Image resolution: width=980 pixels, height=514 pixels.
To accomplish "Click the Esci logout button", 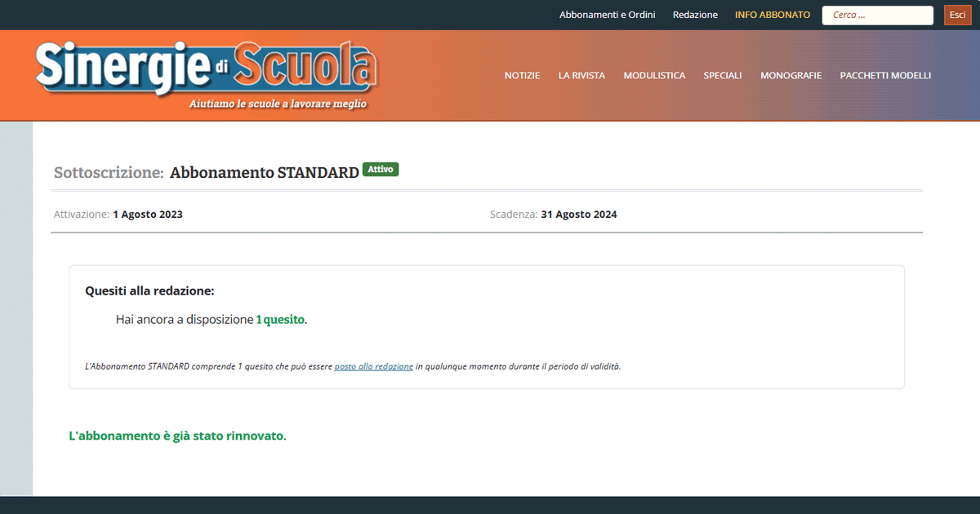I will click(957, 16).
